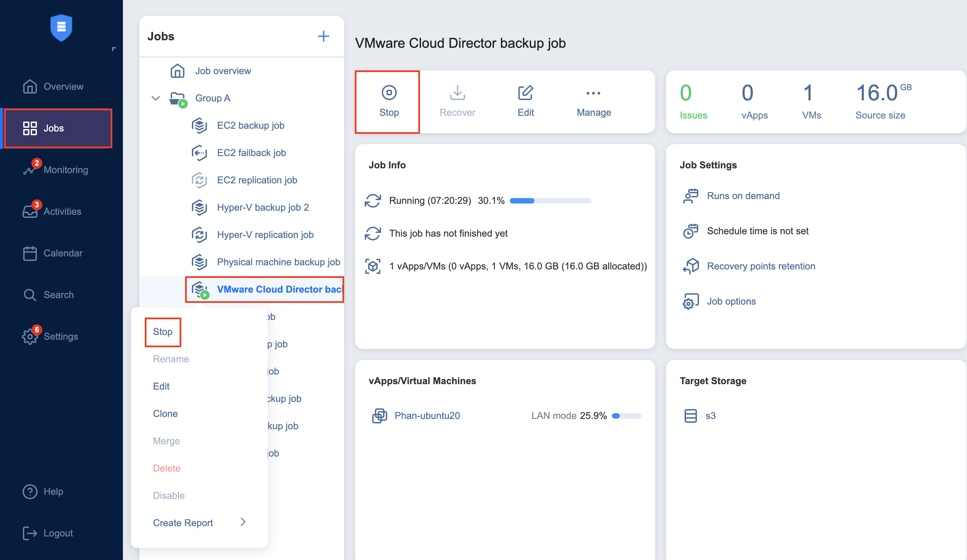
Task: Click the 0 vApps counter
Action: coord(754,102)
